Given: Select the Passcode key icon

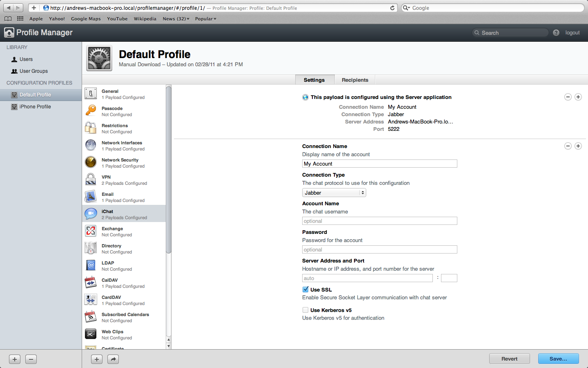Looking at the screenshot, I should (91, 111).
